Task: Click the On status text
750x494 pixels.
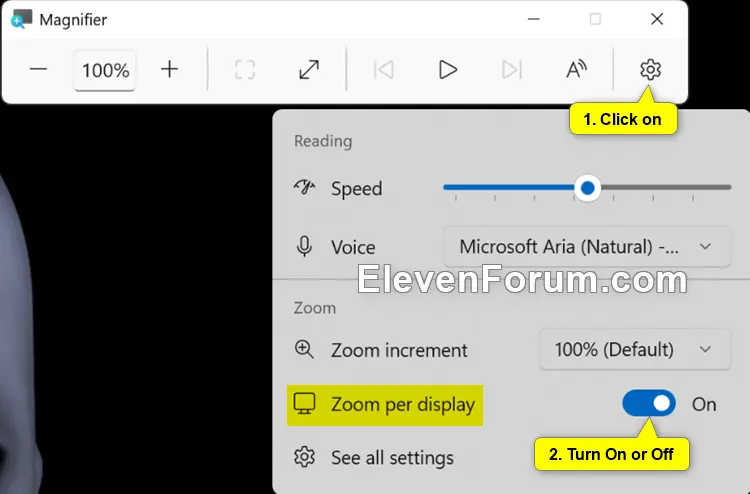Action: 704,405
